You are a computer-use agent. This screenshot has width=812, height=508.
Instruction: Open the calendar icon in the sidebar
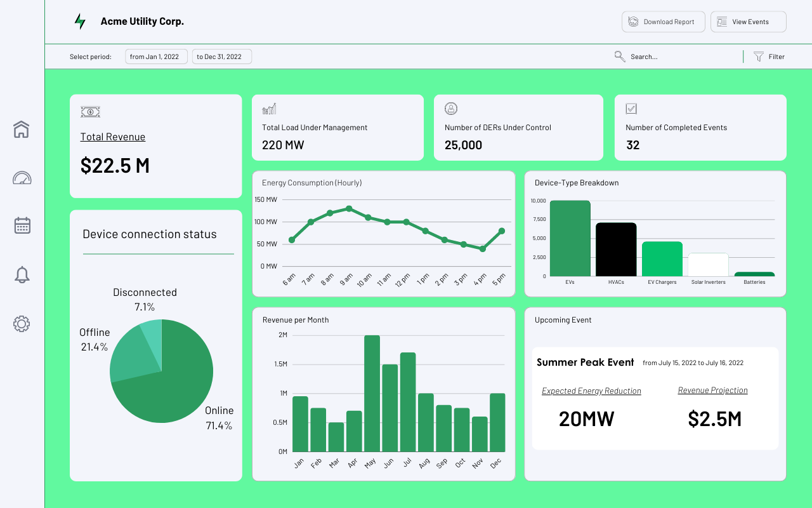click(x=22, y=225)
